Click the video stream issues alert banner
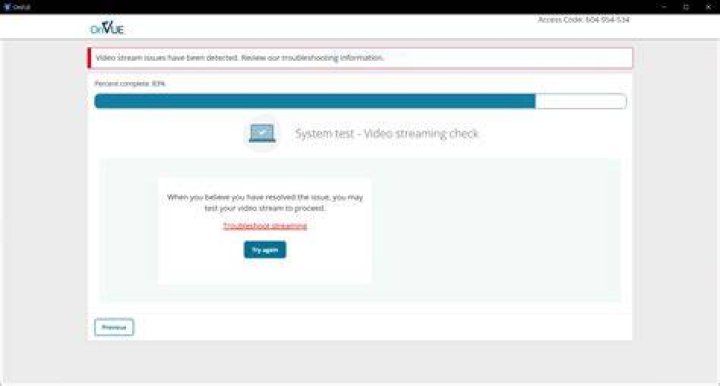 point(360,58)
